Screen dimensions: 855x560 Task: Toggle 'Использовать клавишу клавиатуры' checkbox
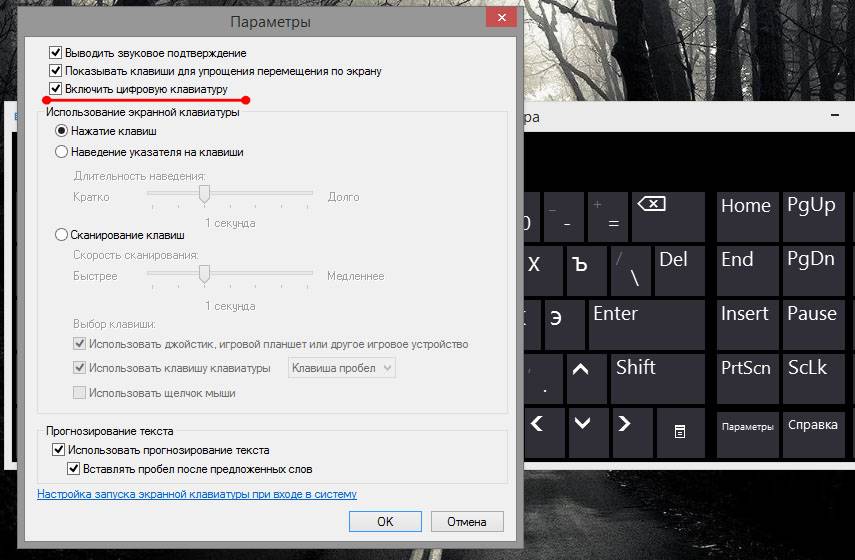[x=80, y=368]
